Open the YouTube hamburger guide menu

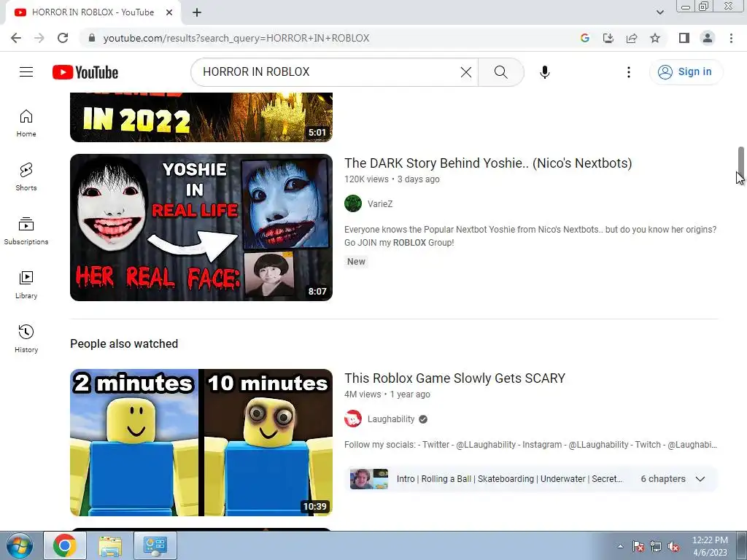pos(26,72)
